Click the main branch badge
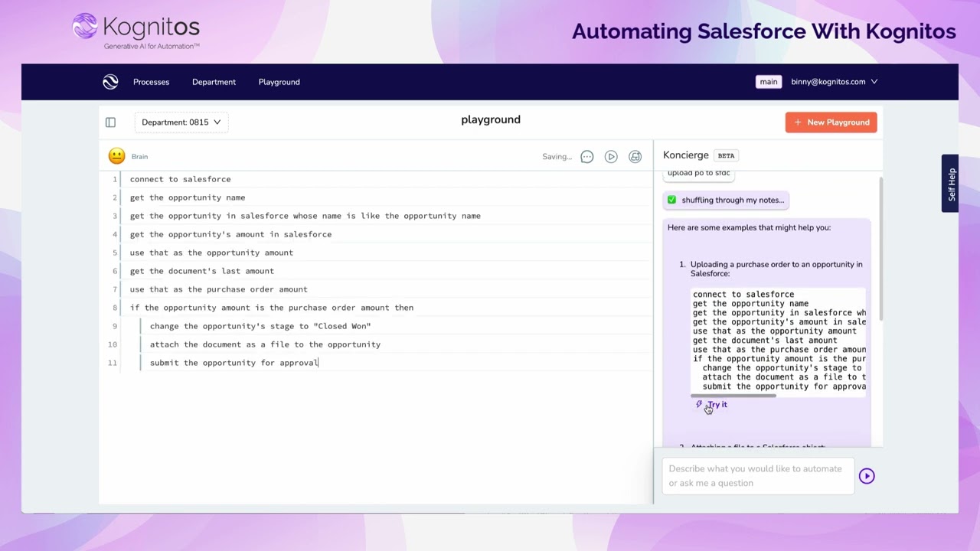980x551 pixels. coord(769,82)
